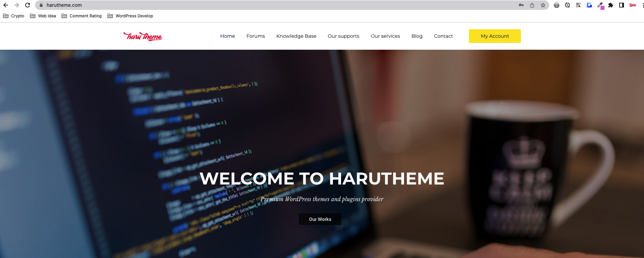Click the browser forward arrow
The width and height of the screenshot is (644, 258).
pyautogui.click(x=17, y=5)
